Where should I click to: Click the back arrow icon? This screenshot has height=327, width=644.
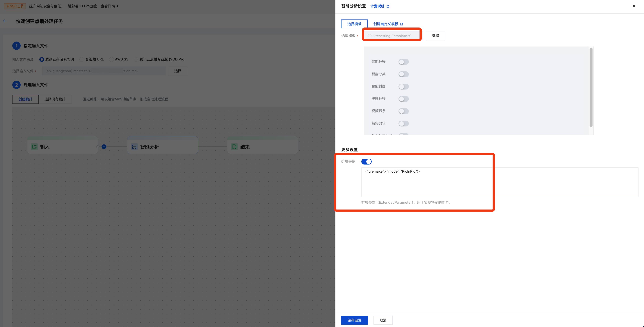[5, 21]
